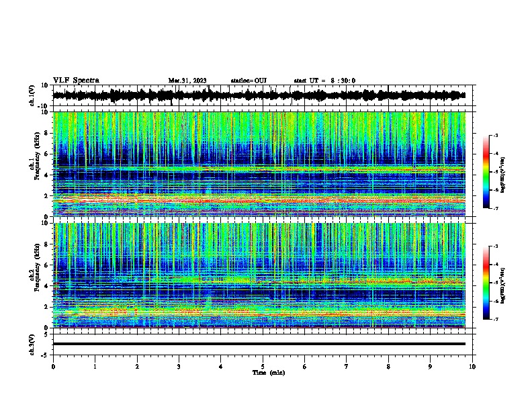Screen dimensions: 532x411
Task: Click the "6" kHz tick of ch.2 spectrogram
Action: pos(46,265)
